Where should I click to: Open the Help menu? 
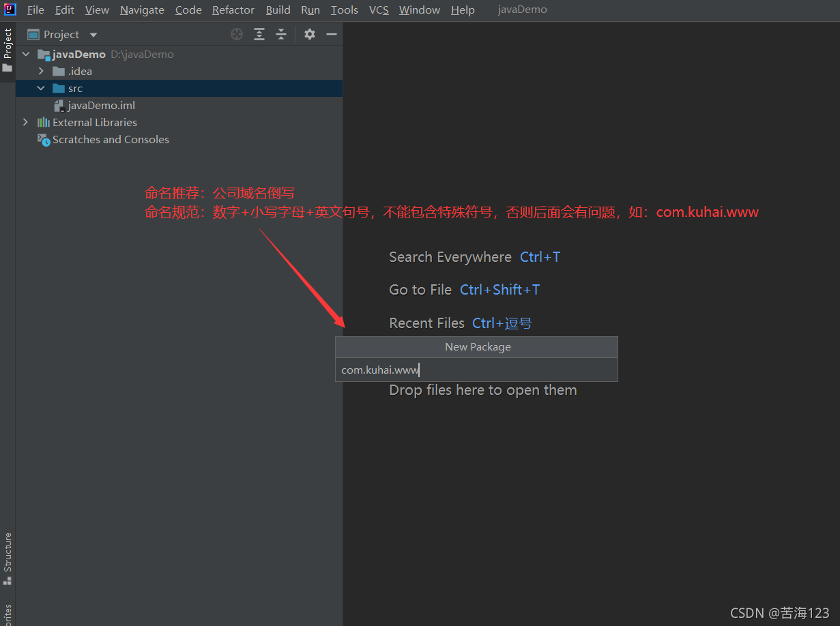463,10
